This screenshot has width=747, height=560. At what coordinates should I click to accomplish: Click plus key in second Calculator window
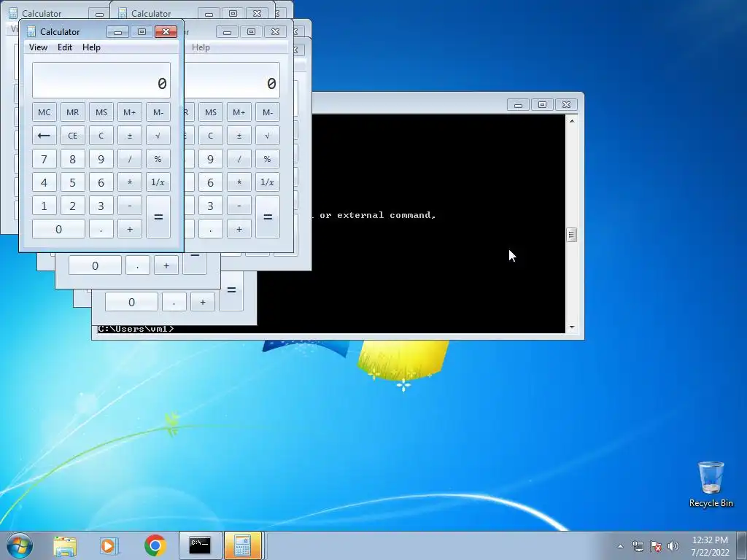[x=239, y=229]
